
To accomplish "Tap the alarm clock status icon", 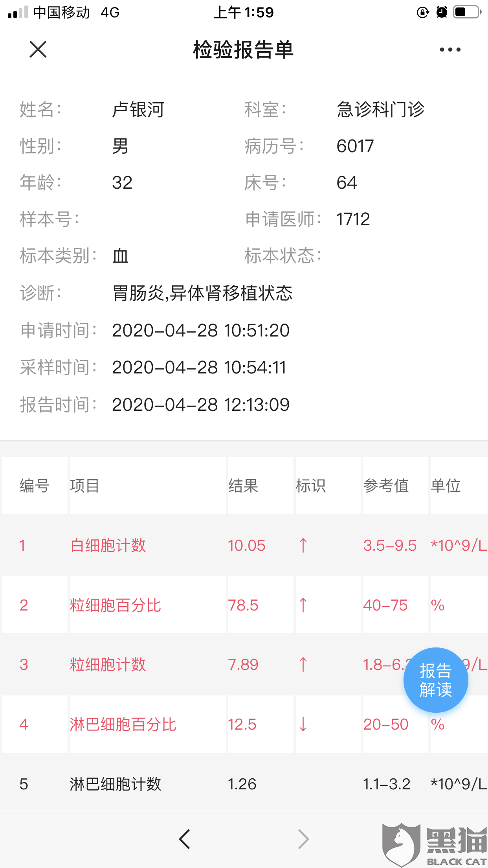I will click(442, 12).
